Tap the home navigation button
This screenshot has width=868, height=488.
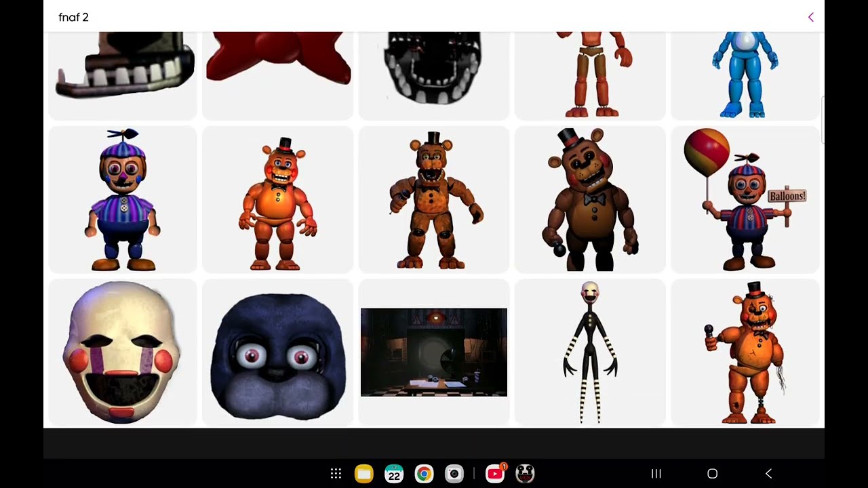pos(712,474)
